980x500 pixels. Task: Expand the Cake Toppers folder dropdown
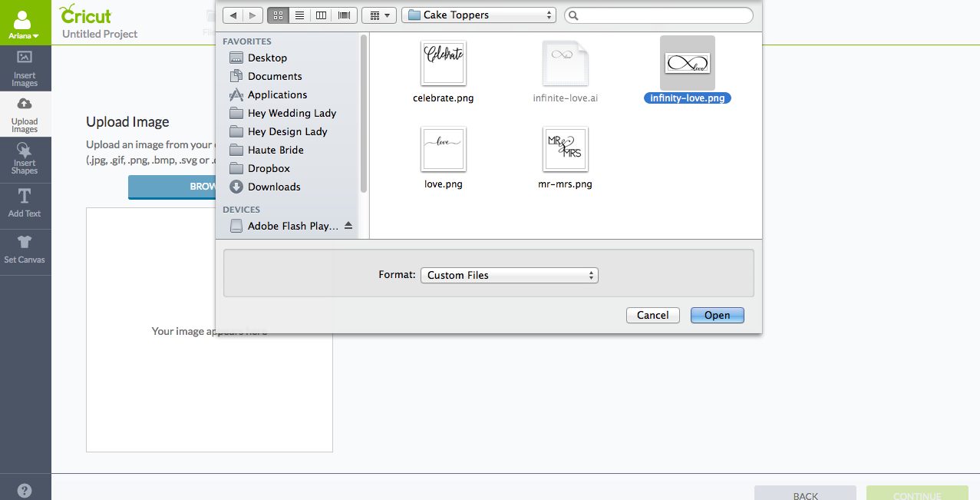click(x=478, y=15)
